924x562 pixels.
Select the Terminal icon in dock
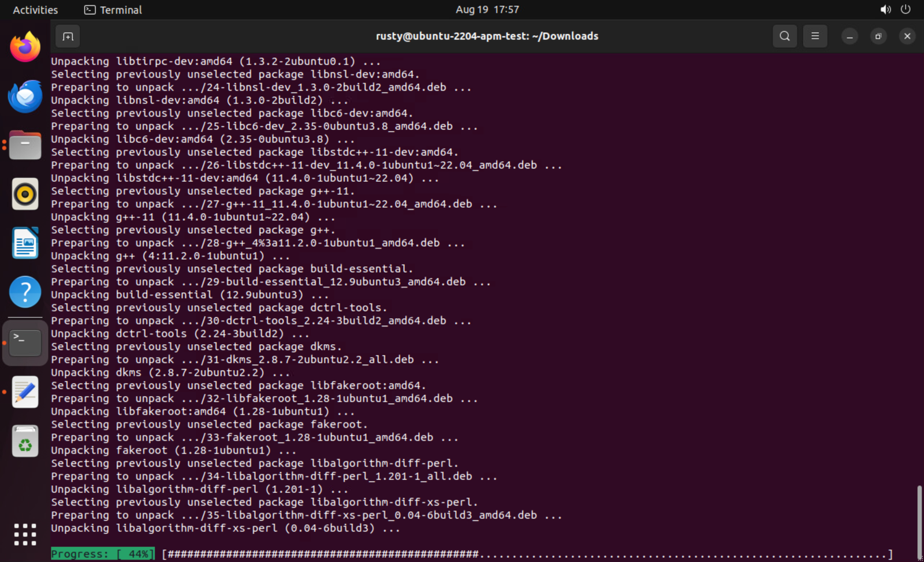pyautogui.click(x=25, y=343)
